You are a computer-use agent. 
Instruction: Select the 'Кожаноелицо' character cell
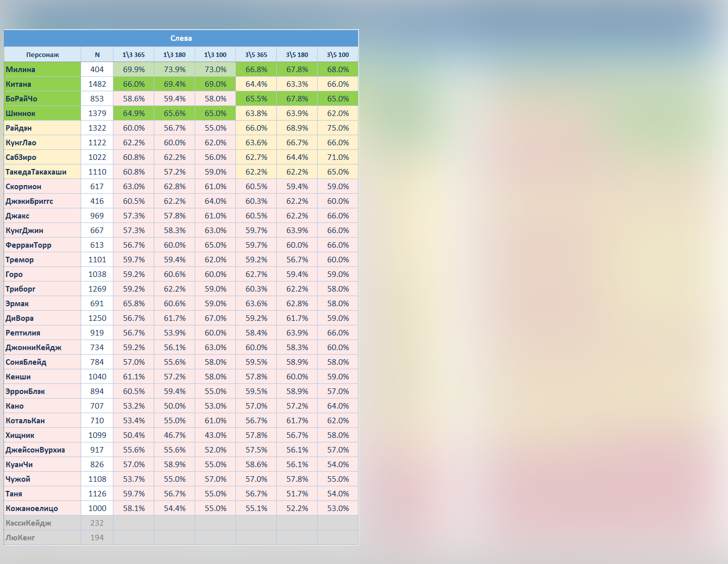tap(42, 509)
